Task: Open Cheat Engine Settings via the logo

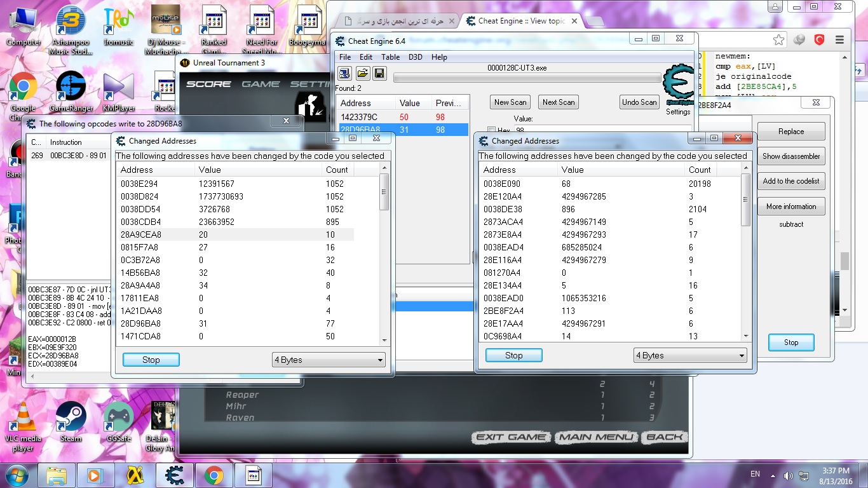Action: click(x=677, y=86)
